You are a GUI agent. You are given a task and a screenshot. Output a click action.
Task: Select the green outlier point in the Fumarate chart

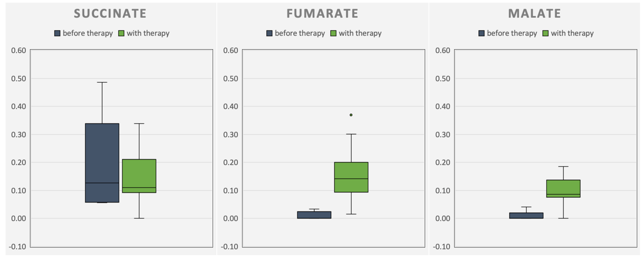(351, 115)
